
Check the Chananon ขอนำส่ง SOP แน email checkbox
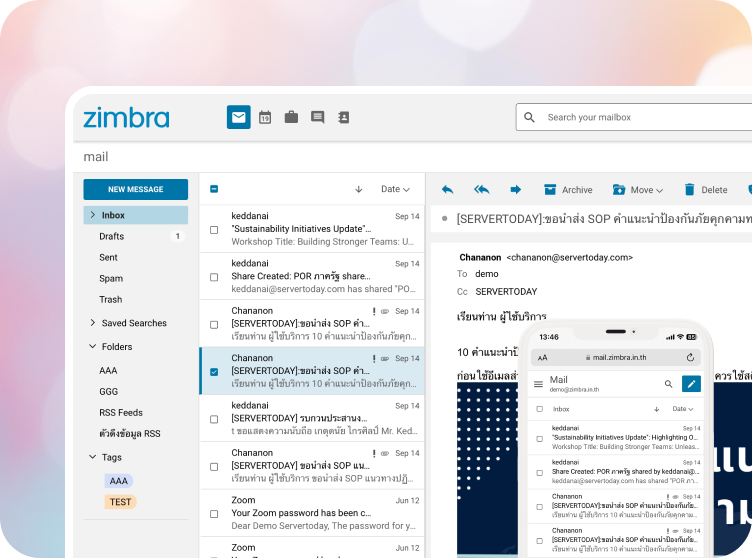point(214,467)
